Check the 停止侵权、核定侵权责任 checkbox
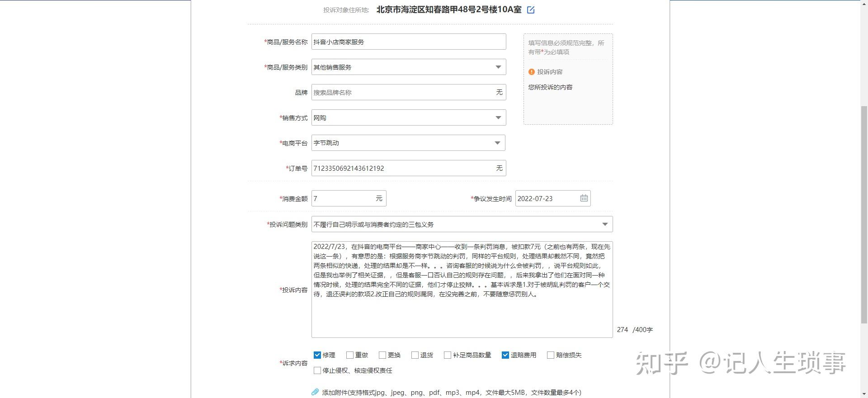Viewport: 868px width, 398px height. (x=317, y=370)
